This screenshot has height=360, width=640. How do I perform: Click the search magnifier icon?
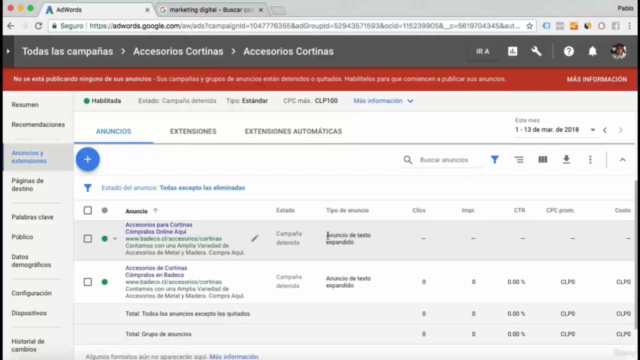[407, 160]
